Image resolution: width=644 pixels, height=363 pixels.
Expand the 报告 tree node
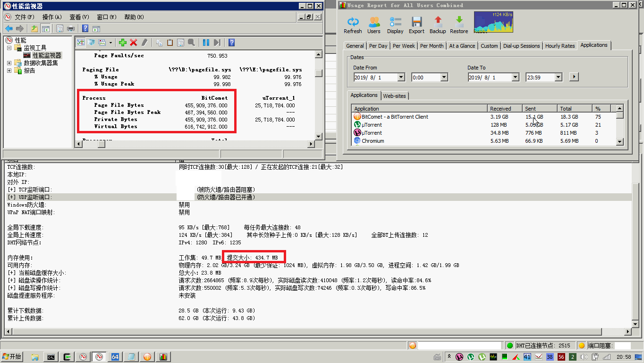9,70
